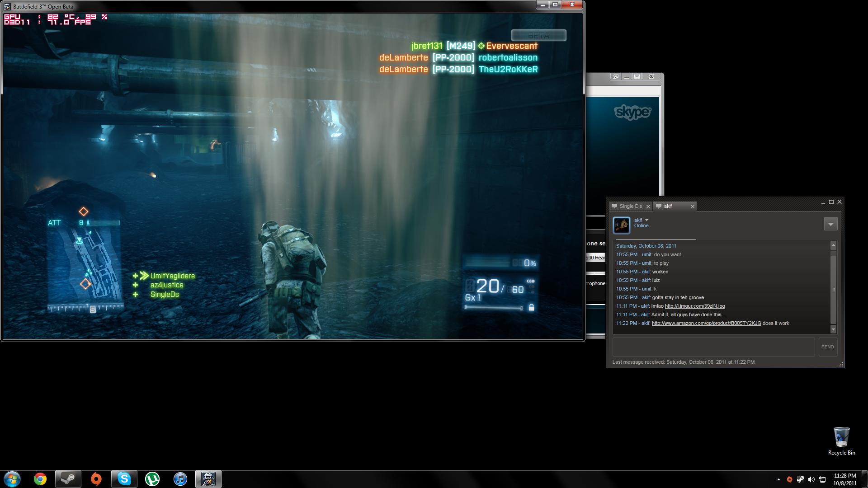This screenshot has height=488, width=868.
Task: Close the Steam chat window
Action: click(x=840, y=202)
